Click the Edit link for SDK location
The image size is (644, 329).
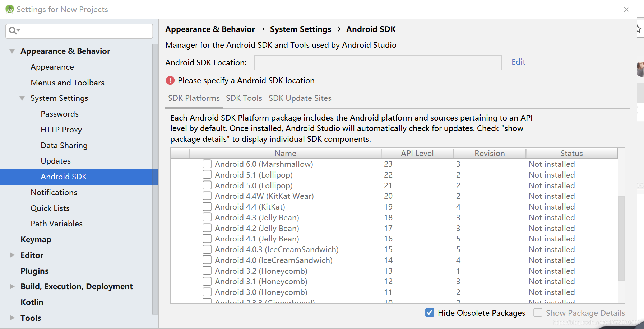(518, 62)
